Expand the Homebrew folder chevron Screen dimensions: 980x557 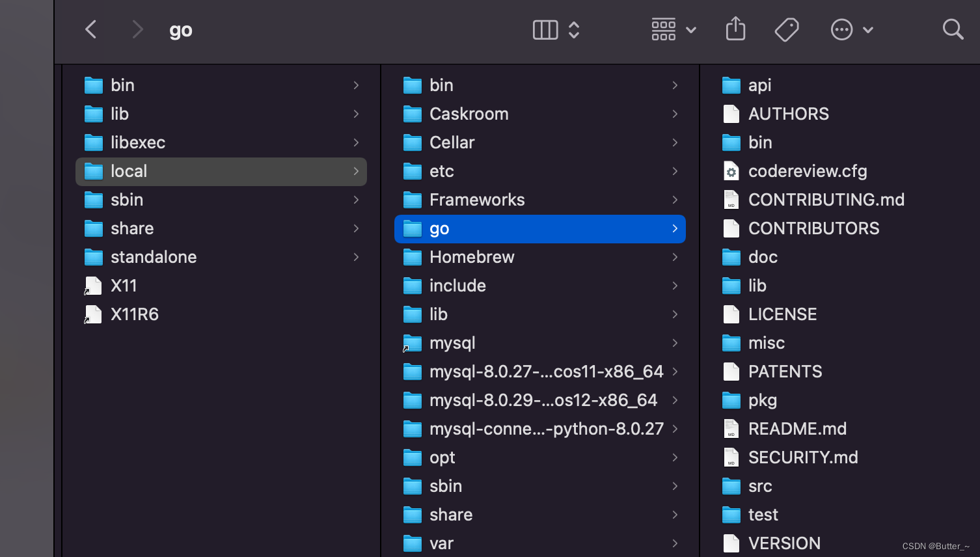[675, 257]
